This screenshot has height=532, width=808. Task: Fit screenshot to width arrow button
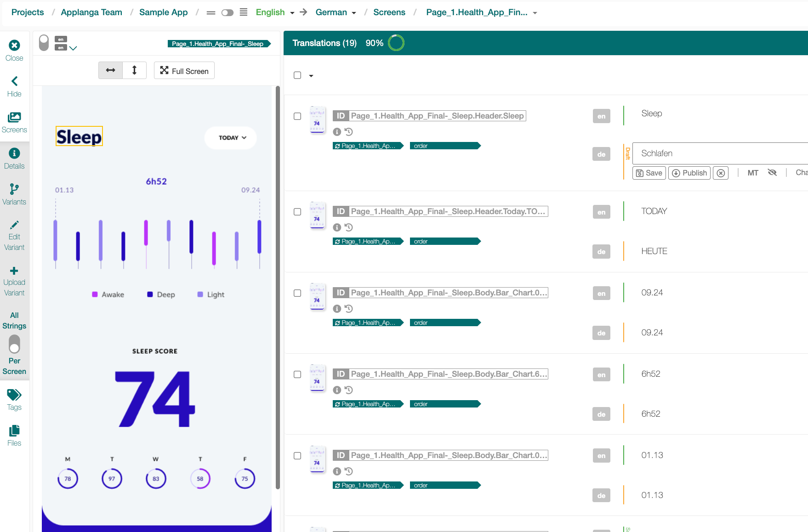point(110,70)
